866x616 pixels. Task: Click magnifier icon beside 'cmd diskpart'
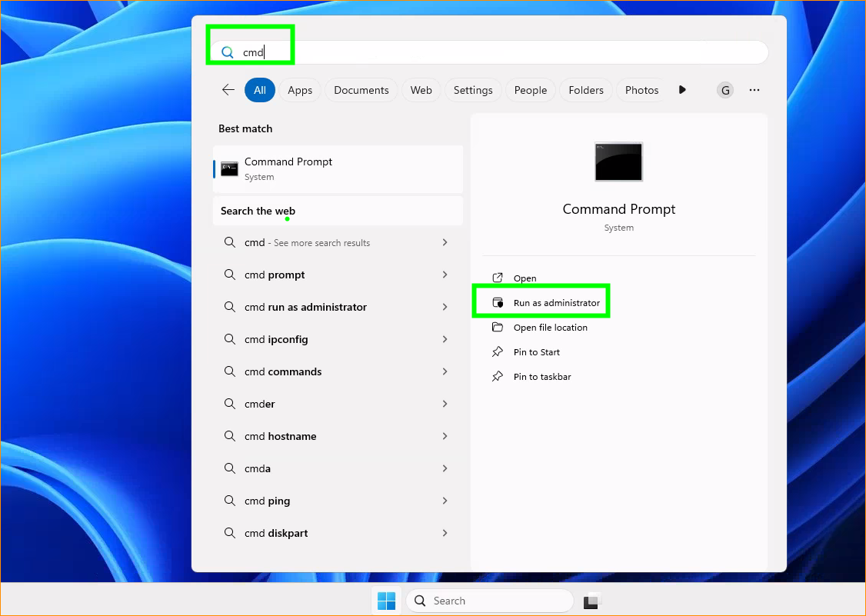click(230, 533)
